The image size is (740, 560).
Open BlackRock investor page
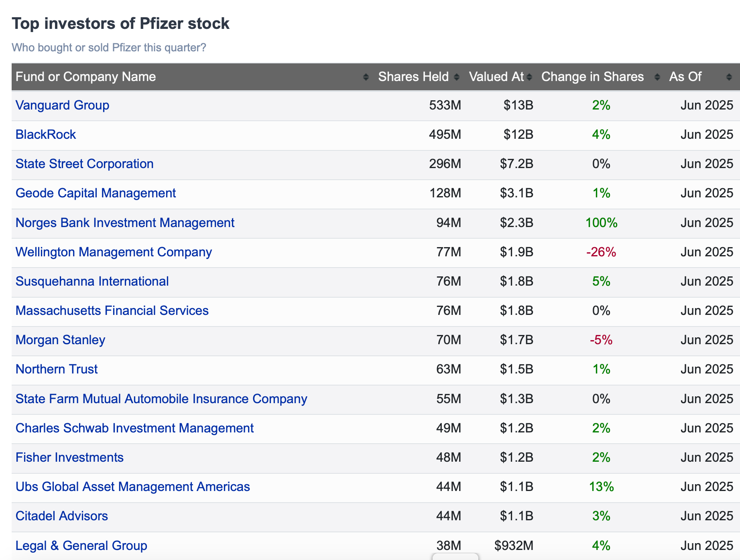(46, 134)
